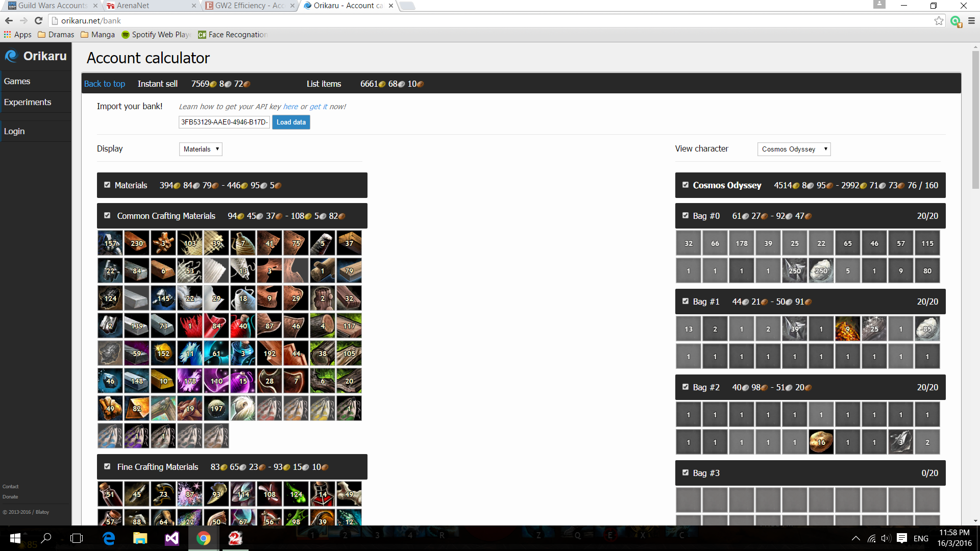This screenshot has width=980, height=551.
Task: Toggle Fine Crafting Materials checkbox
Action: pyautogui.click(x=107, y=466)
